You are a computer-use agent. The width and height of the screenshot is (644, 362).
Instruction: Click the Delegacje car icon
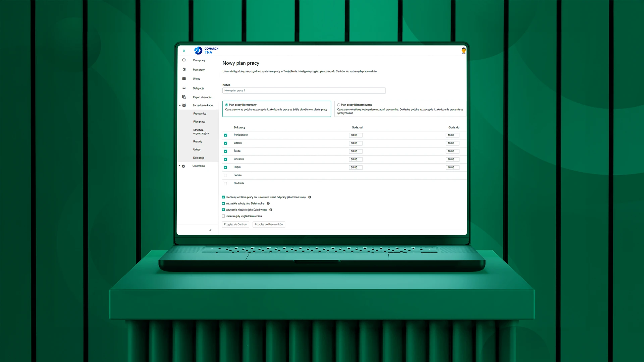[184, 88]
